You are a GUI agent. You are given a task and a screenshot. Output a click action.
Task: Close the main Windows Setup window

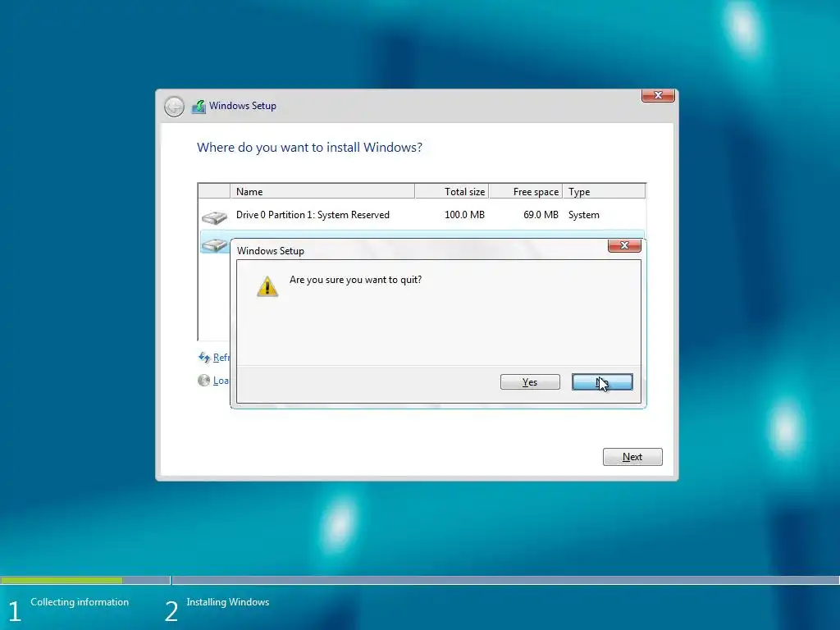coord(658,95)
